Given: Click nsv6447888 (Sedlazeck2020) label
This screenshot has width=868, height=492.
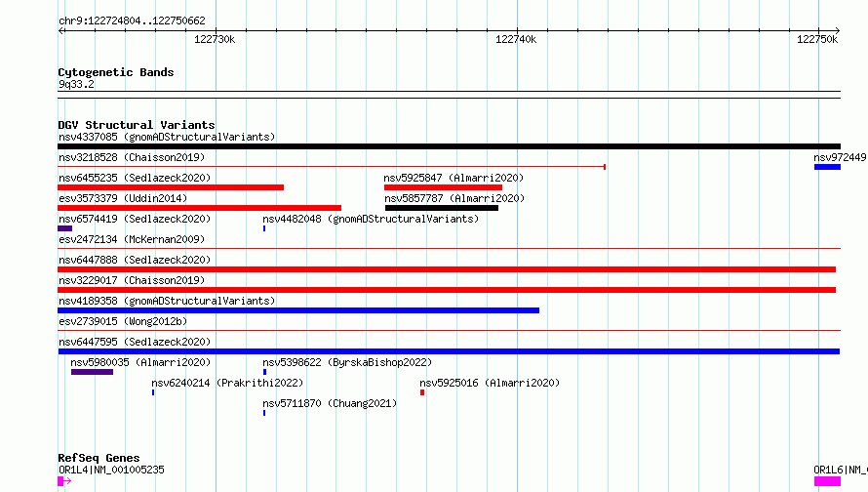Looking at the screenshot, I should pos(135,260).
